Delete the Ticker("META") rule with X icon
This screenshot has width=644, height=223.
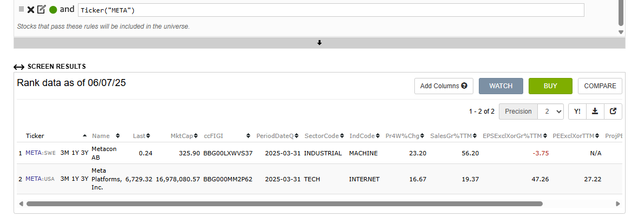tap(31, 9)
